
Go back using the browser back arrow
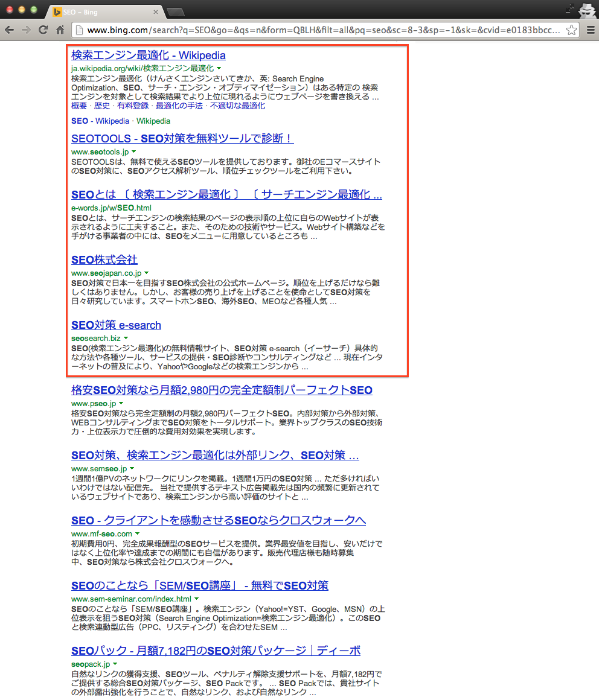tap(10, 30)
